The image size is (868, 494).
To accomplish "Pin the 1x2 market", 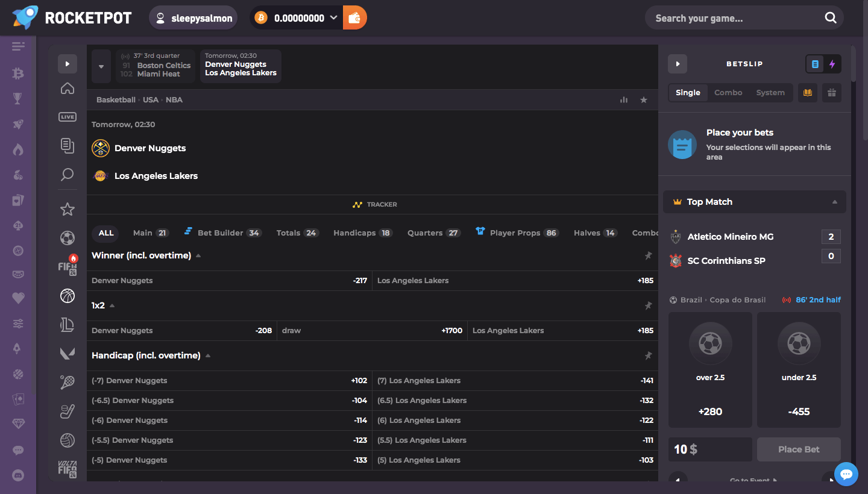I will 649,306.
